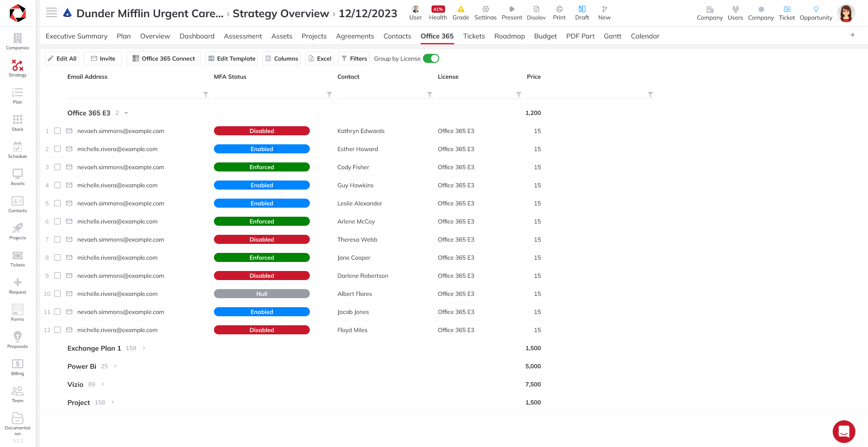The height and width of the screenshot is (447, 868).
Task: Expand the Power Bi group
Action: tap(115, 366)
